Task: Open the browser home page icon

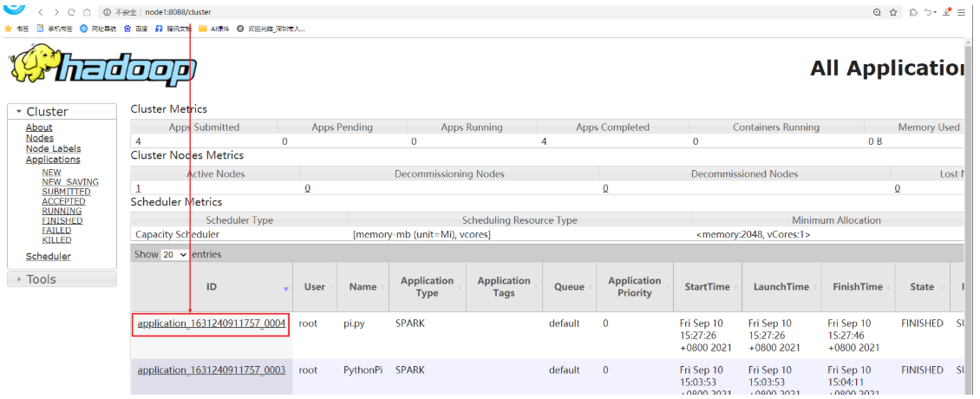Action: pyautogui.click(x=87, y=12)
